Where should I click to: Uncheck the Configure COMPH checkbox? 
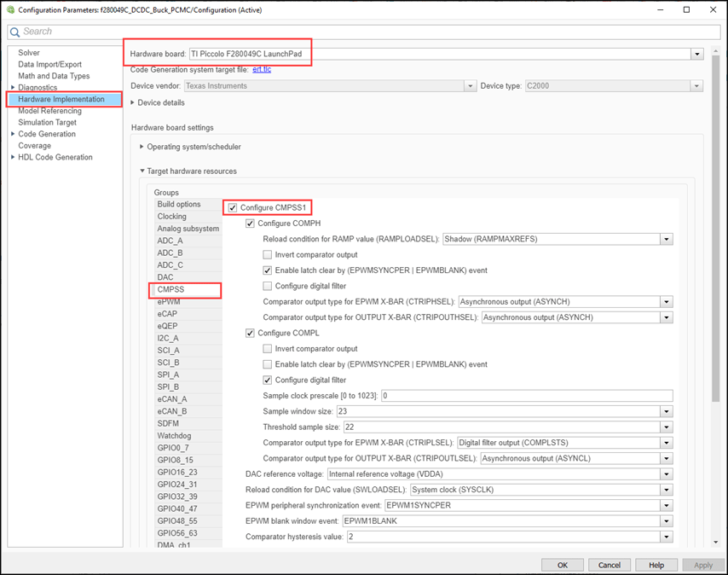[250, 224]
